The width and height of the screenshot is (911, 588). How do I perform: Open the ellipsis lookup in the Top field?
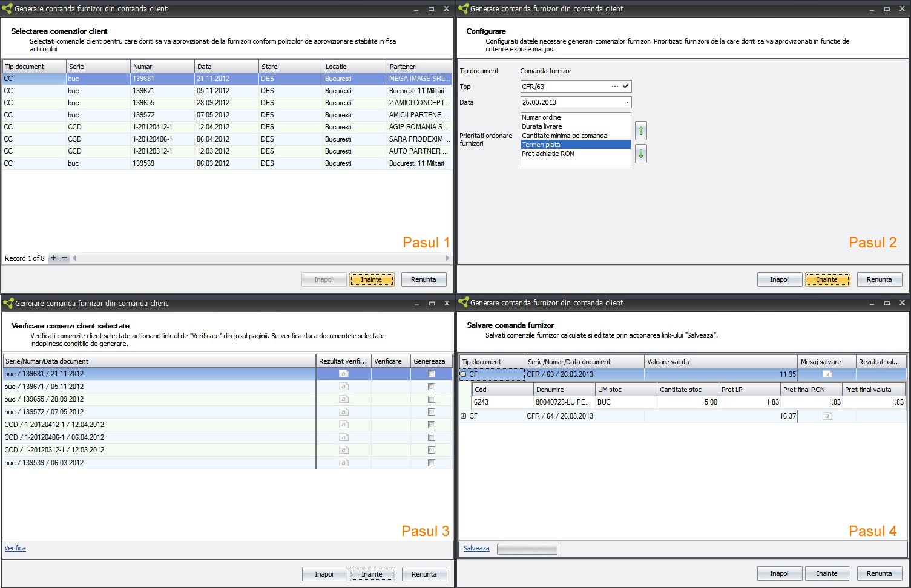pyautogui.click(x=615, y=87)
